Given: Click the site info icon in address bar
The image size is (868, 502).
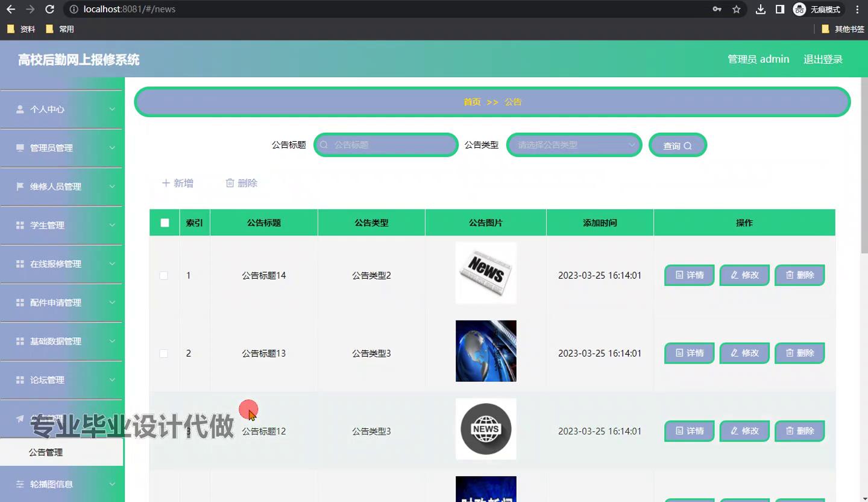Looking at the screenshot, I should click(74, 9).
